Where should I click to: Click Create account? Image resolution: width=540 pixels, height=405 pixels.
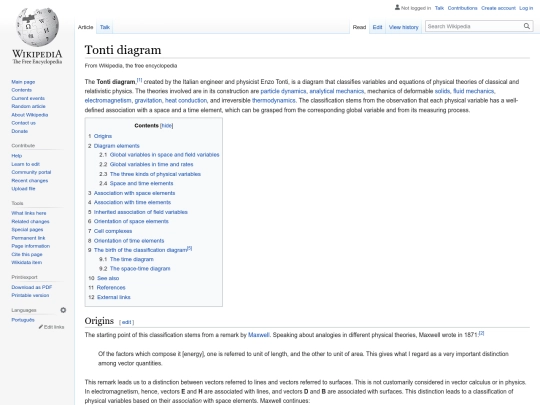(498, 8)
